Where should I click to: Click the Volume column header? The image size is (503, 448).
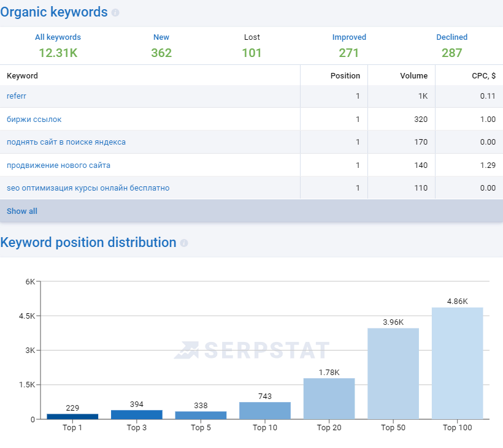coord(413,76)
